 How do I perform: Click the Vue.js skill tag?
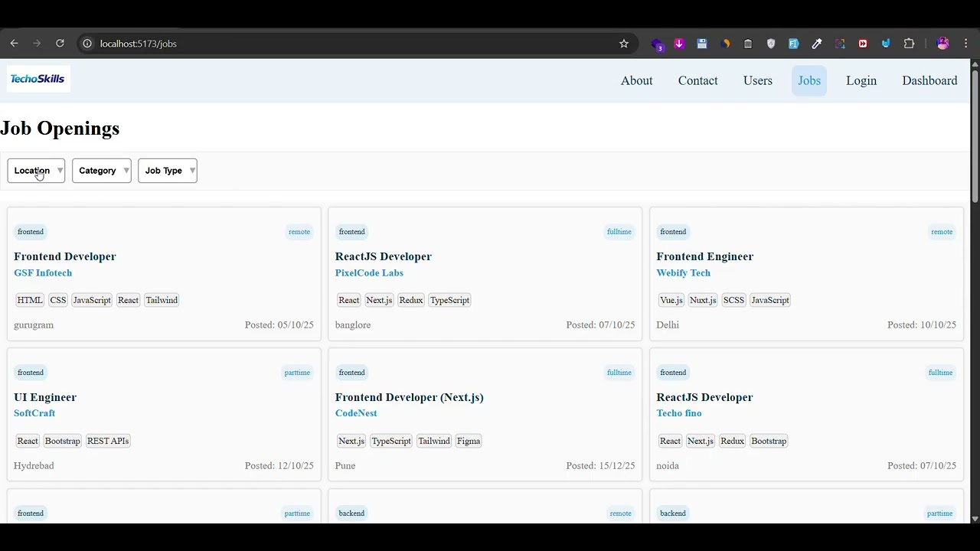671,300
